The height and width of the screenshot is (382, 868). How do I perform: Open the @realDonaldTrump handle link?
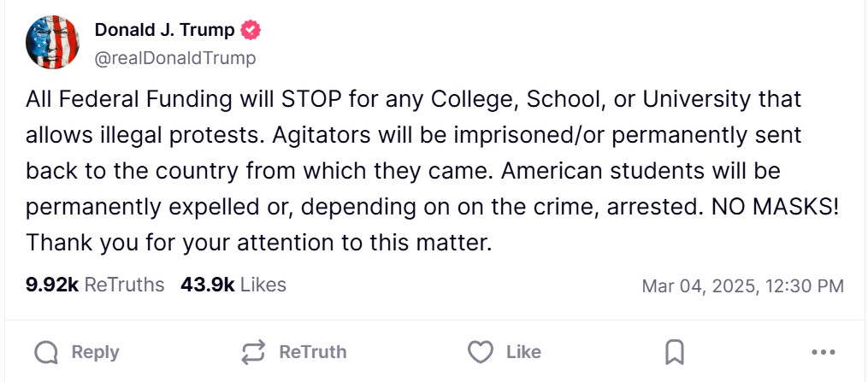[175, 58]
